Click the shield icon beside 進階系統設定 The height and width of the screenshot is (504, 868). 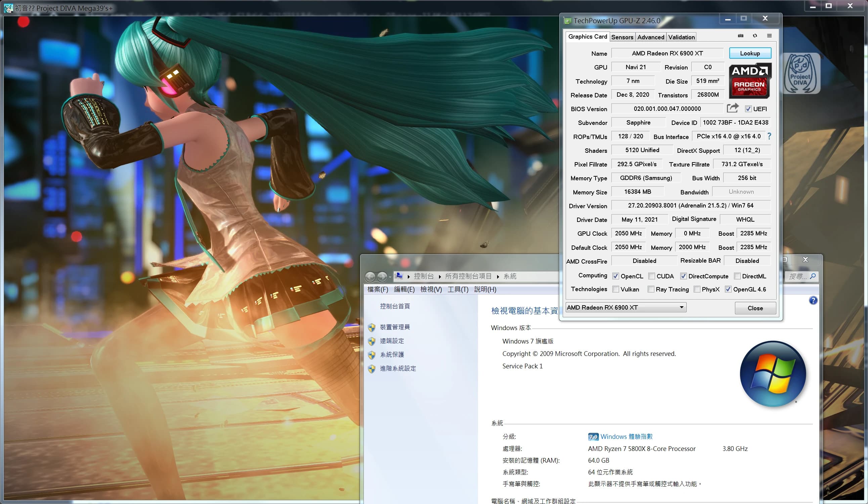pos(372,369)
